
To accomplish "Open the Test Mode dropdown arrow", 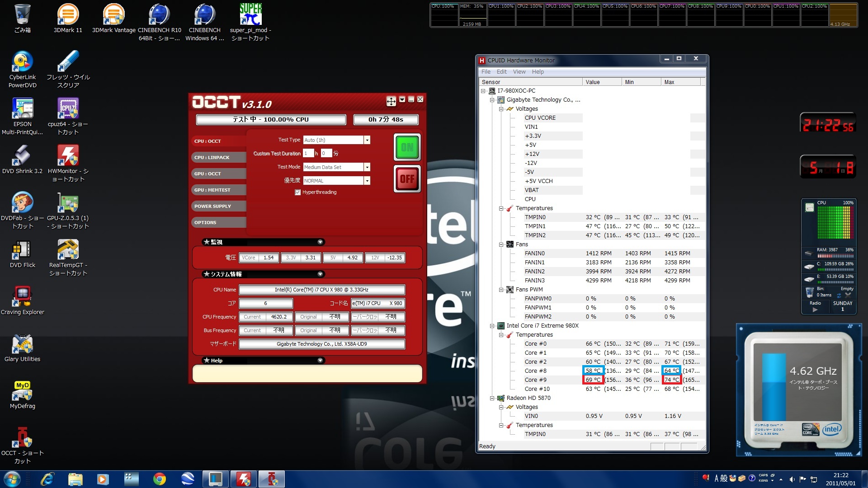I will coord(367,167).
